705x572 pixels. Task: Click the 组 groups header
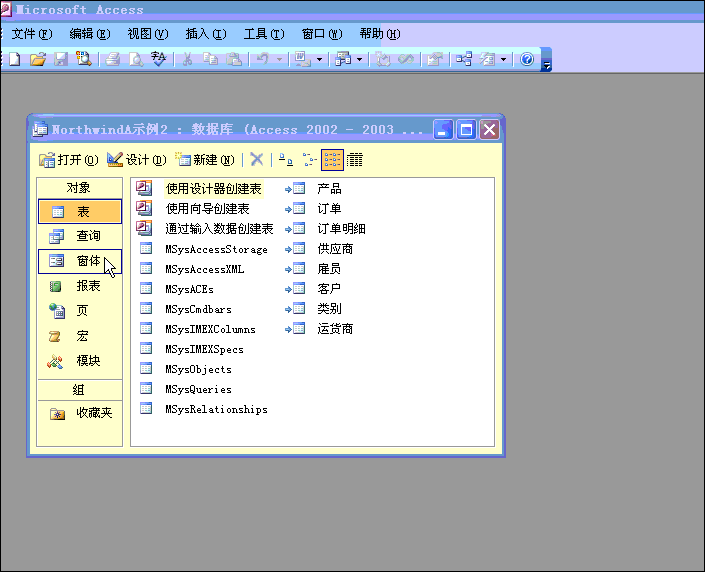pyautogui.click(x=80, y=390)
